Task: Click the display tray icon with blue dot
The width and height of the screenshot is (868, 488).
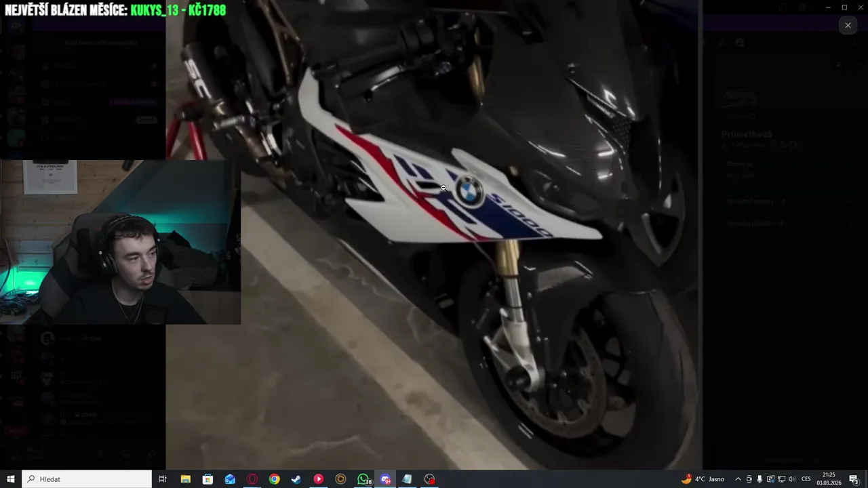Action: (x=770, y=479)
